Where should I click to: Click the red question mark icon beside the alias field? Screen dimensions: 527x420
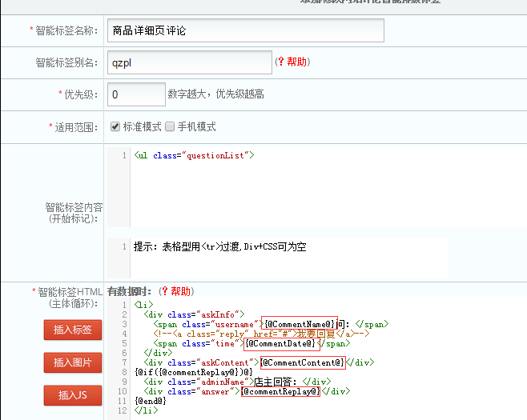point(280,62)
